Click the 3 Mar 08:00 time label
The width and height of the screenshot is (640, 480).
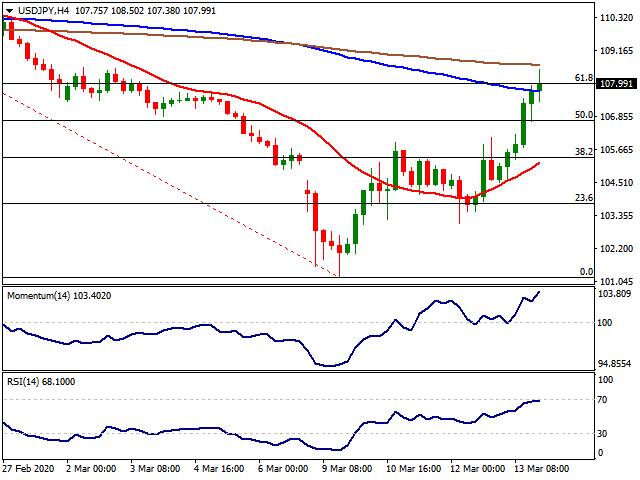[x=155, y=468]
